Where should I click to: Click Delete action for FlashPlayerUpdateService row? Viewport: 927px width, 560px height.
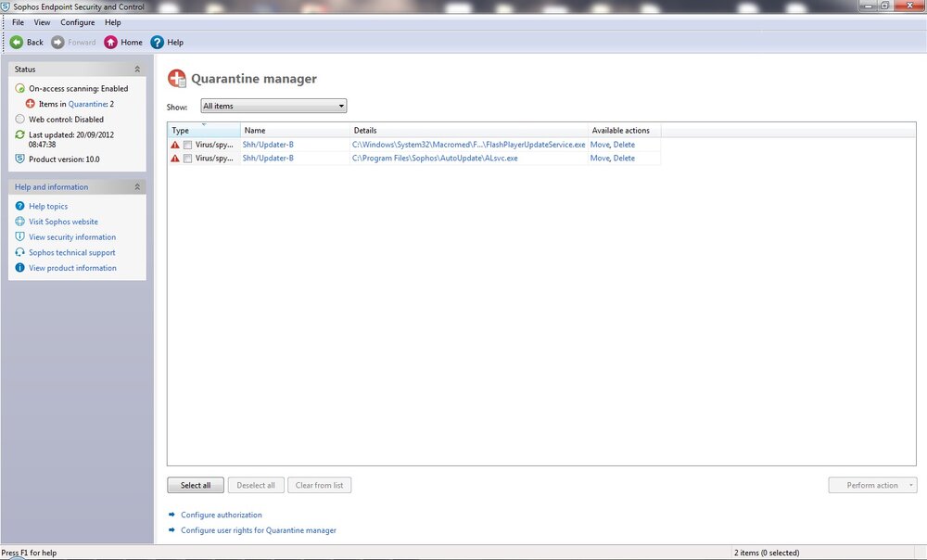coord(624,145)
